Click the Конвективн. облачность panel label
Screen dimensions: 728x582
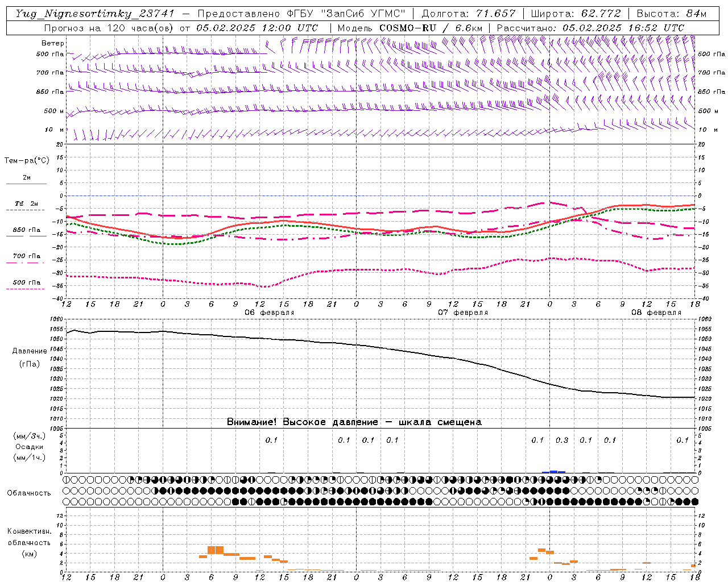click(x=29, y=537)
